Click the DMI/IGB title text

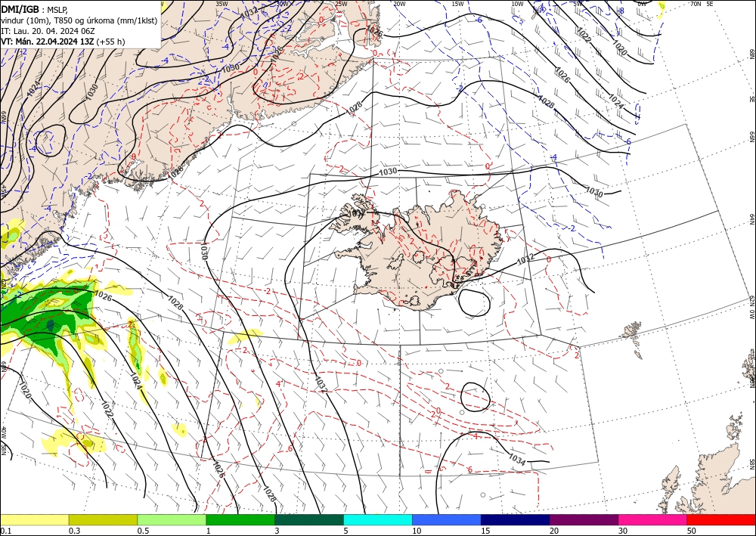(20, 9)
